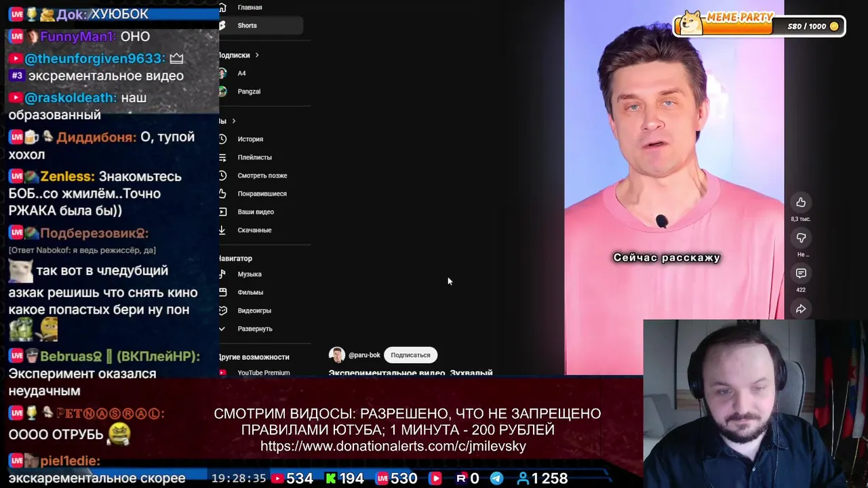868x488 pixels.
Task: Expand sidebar with Развернуть
Action: pyautogui.click(x=255, y=329)
